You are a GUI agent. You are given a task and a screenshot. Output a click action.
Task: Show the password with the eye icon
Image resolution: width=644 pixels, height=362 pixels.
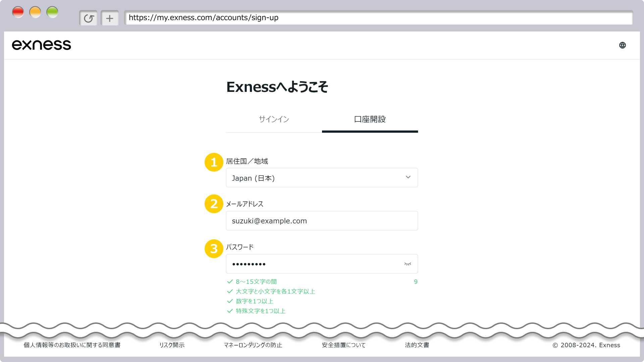click(x=408, y=264)
